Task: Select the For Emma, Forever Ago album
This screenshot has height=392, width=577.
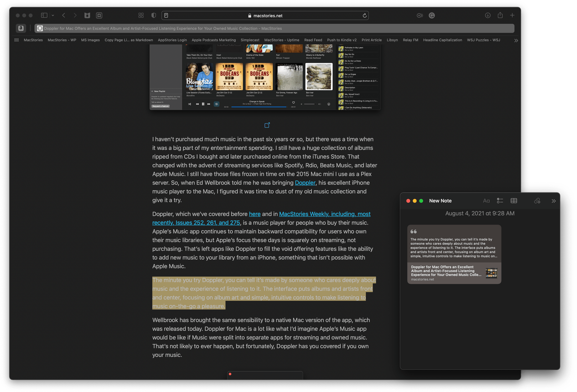Action: click(289, 76)
